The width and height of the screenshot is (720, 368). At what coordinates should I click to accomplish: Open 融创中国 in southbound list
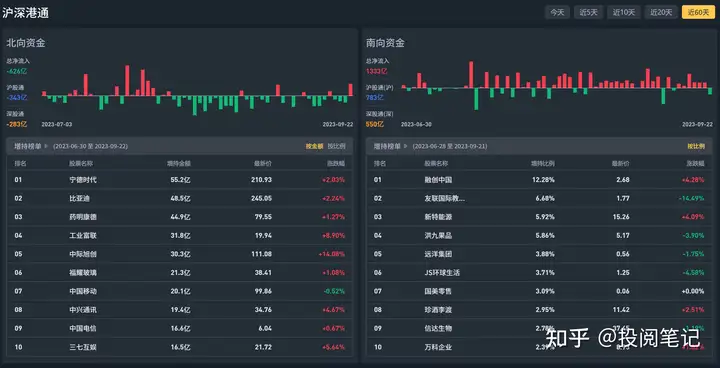[540, 180]
